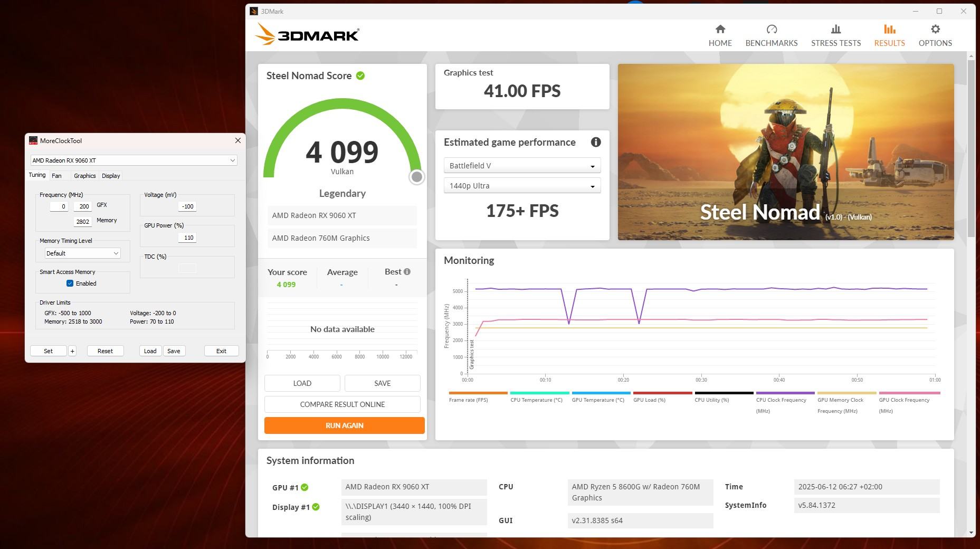Click GUI version v2.31.8385 s64 value
Viewport: 980px width, 549px height.
click(640, 520)
